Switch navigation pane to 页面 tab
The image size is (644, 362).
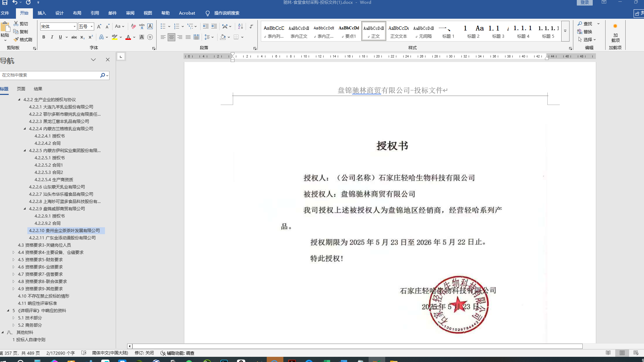click(x=21, y=89)
